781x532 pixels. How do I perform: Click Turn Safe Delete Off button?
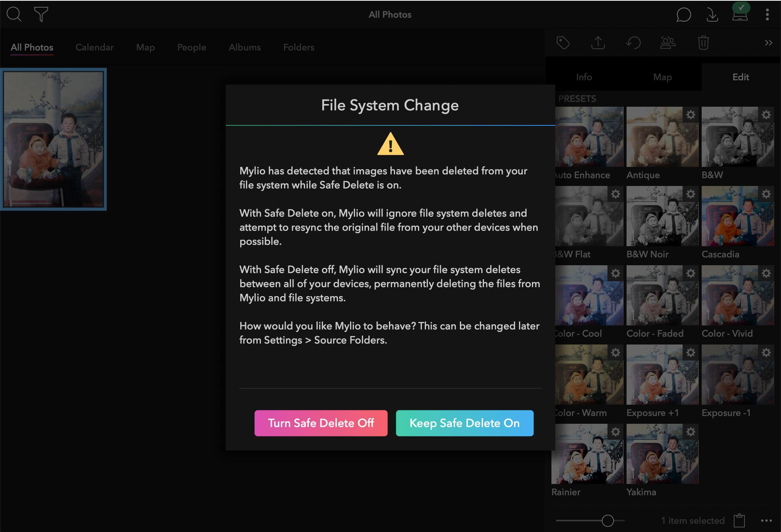321,423
